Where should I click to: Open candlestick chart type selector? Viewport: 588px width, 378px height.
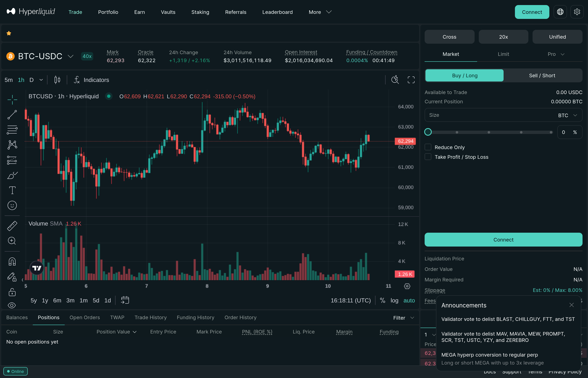coord(57,80)
